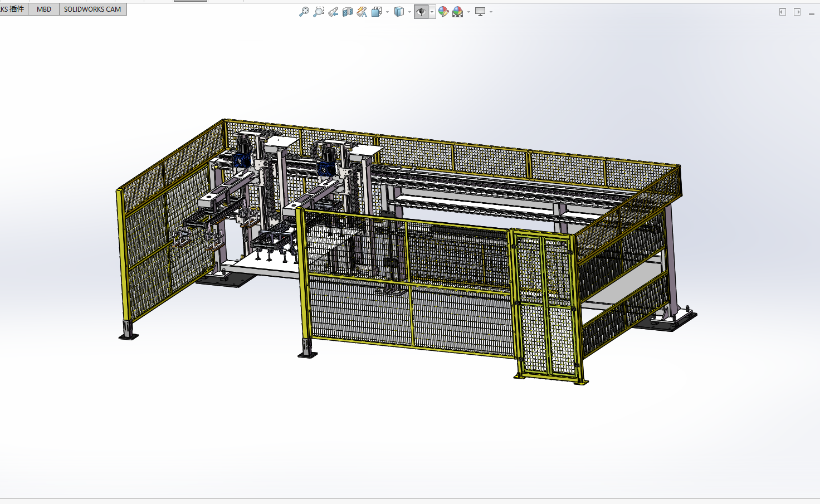Activate the Section View tool
Viewport: 820px width, 504px height.
(348, 12)
